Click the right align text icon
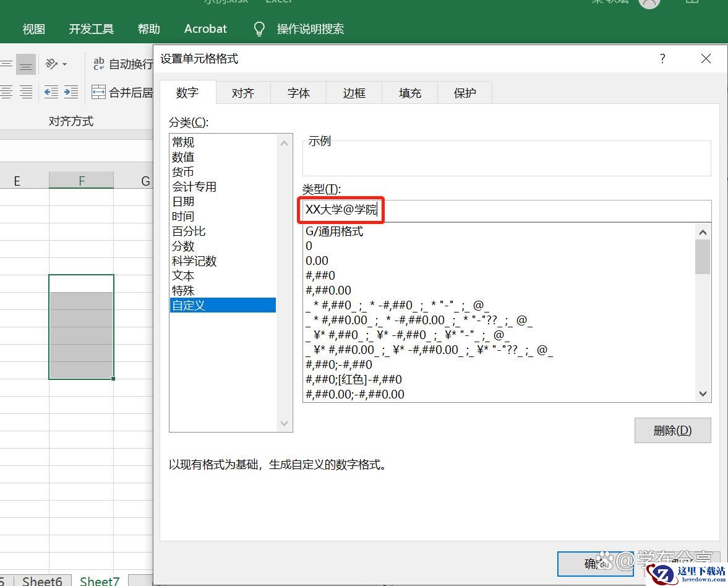Viewport: 728px width, 586px height. pyautogui.click(x=25, y=93)
